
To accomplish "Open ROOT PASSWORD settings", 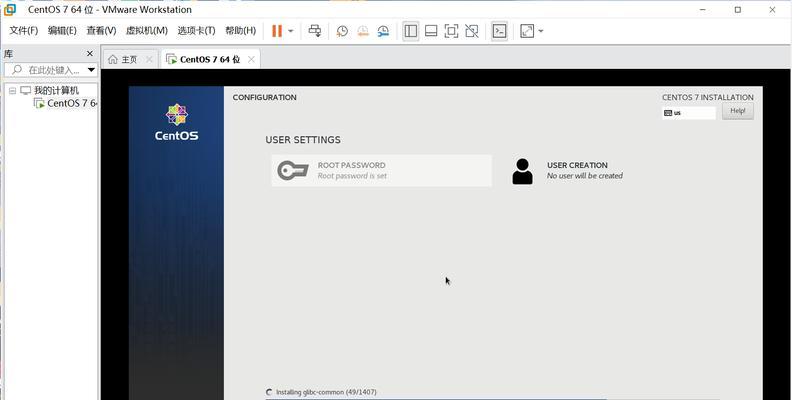I will click(x=381, y=171).
